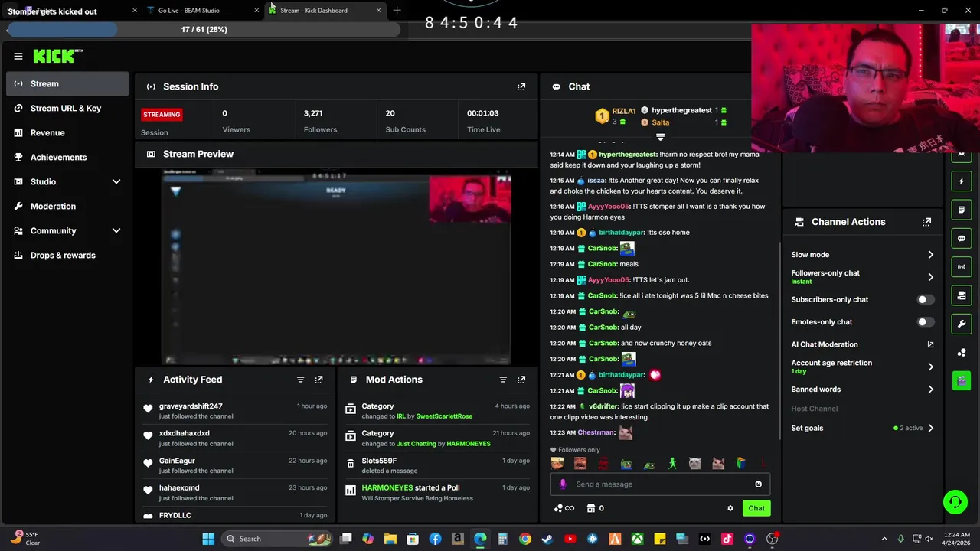Image resolution: width=980 pixels, height=551 pixels.
Task: Show hidden system tray icons
Action: point(884,539)
